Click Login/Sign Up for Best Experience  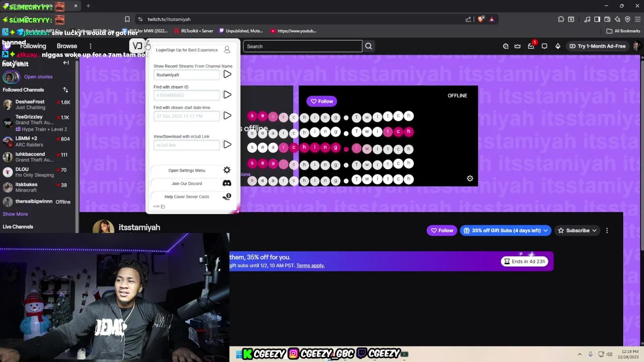pos(187,50)
